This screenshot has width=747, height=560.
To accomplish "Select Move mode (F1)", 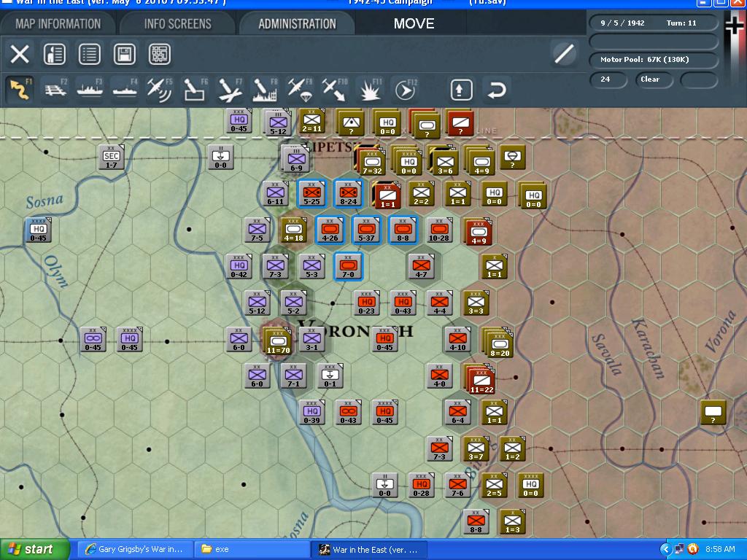I will [x=20, y=89].
